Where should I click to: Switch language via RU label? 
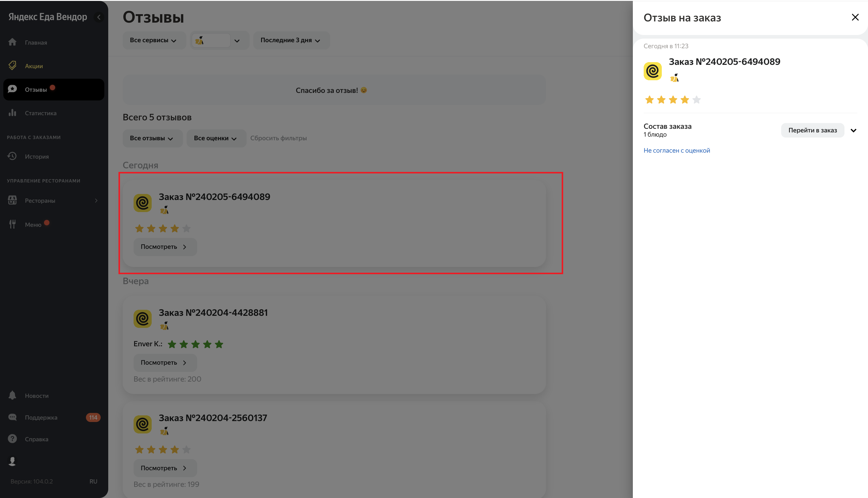tap(93, 481)
